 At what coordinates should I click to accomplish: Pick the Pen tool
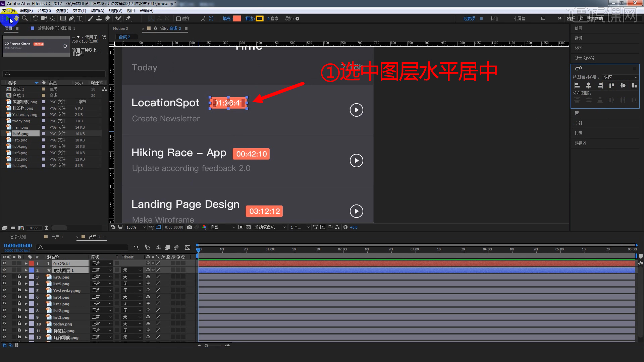(71, 18)
